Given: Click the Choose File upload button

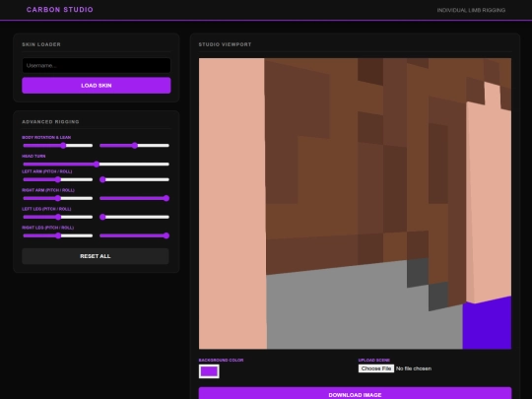Looking at the screenshot, I should click(x=376, y=368).
